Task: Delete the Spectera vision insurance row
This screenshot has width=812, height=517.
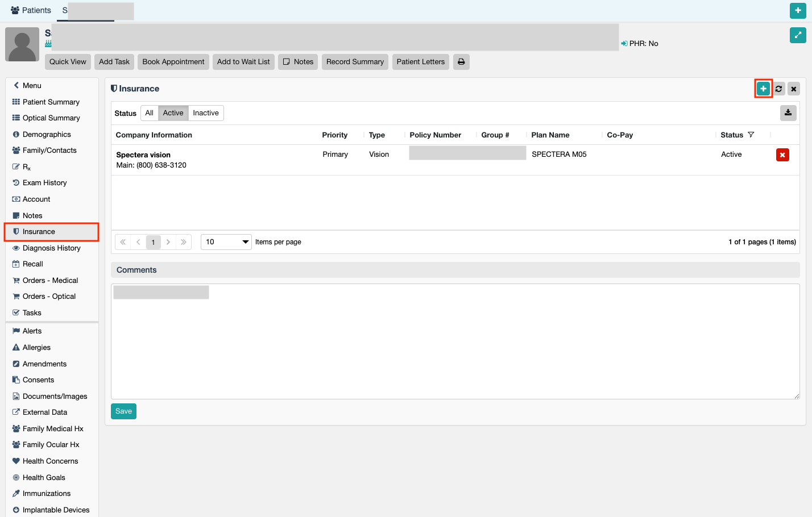Action: coord(782,155)
